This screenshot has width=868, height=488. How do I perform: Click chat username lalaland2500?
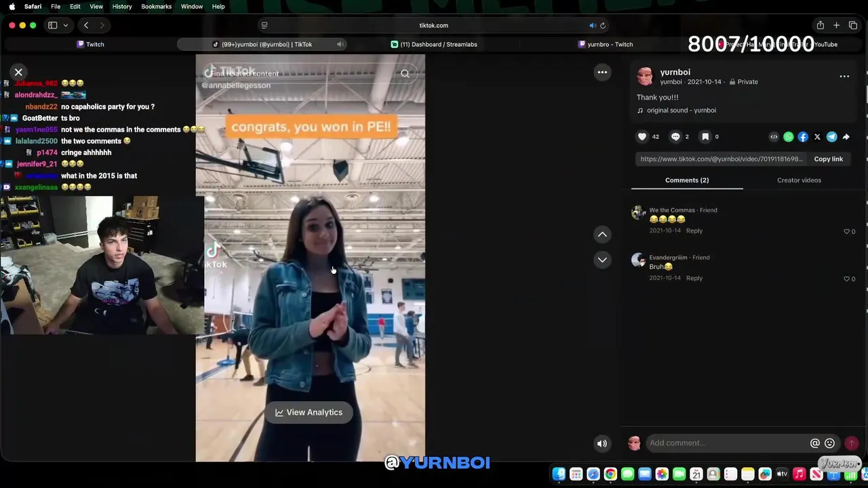pos(37,141)
